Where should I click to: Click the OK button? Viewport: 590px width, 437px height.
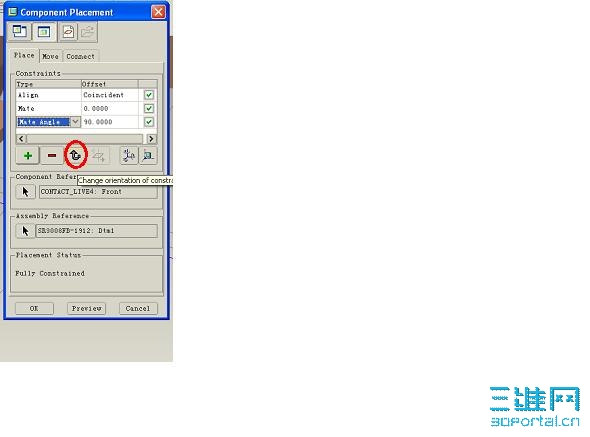(34, 308)
